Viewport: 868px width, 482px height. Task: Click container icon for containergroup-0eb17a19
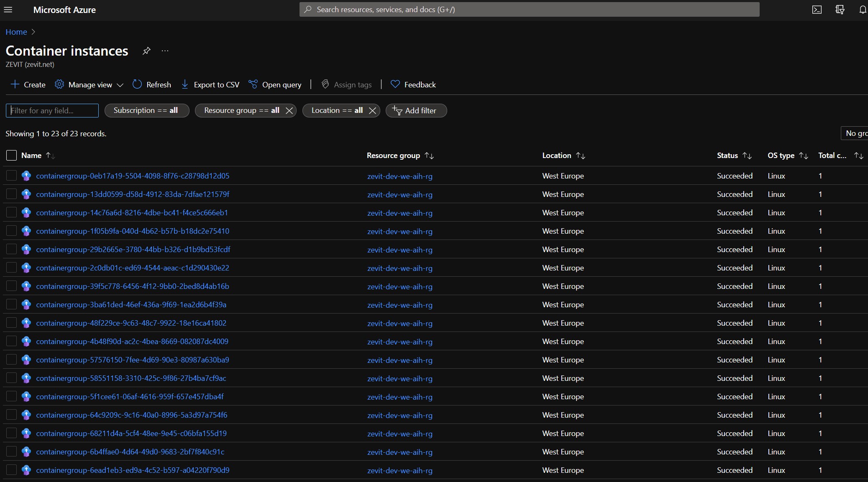pos(26,176)
